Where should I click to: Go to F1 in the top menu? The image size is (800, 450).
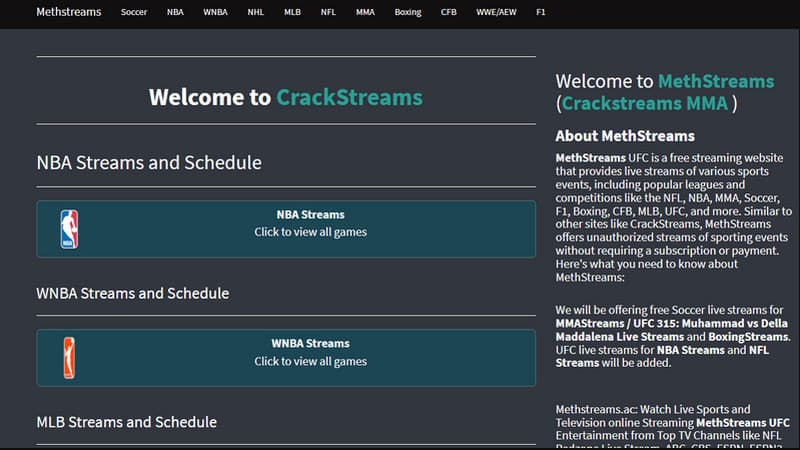click(x=541, y=13)
